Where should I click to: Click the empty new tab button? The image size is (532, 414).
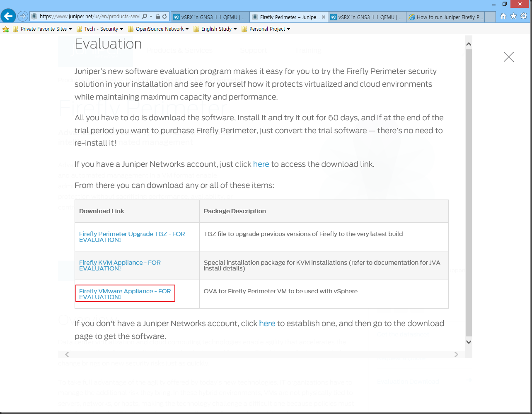pyautogui.click(x=490, y=17)
